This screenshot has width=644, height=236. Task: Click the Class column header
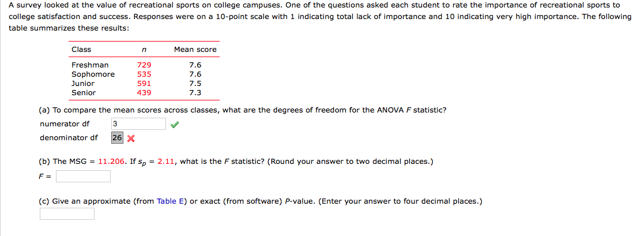[x=81, y=50]
